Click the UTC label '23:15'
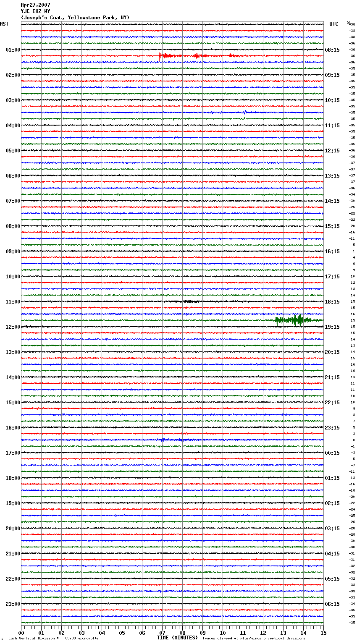The width and height of the screenshot is (357, 644). click(332, 428)
